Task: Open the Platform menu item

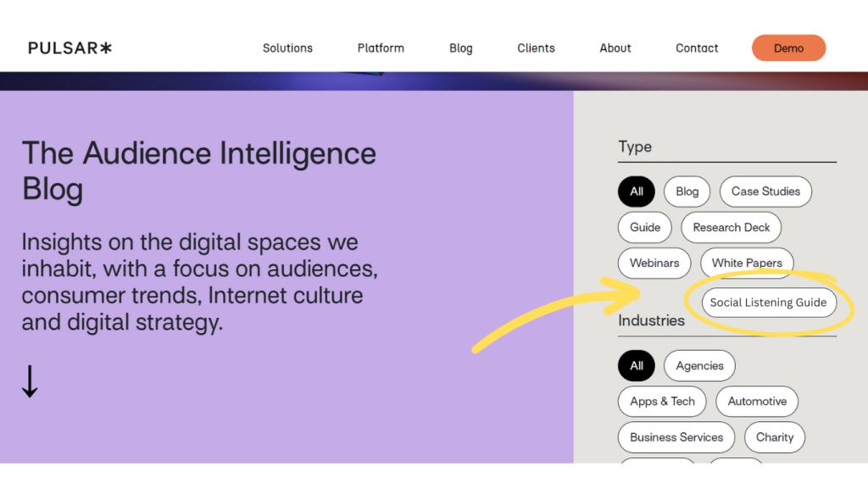Action: coord(381,48)
